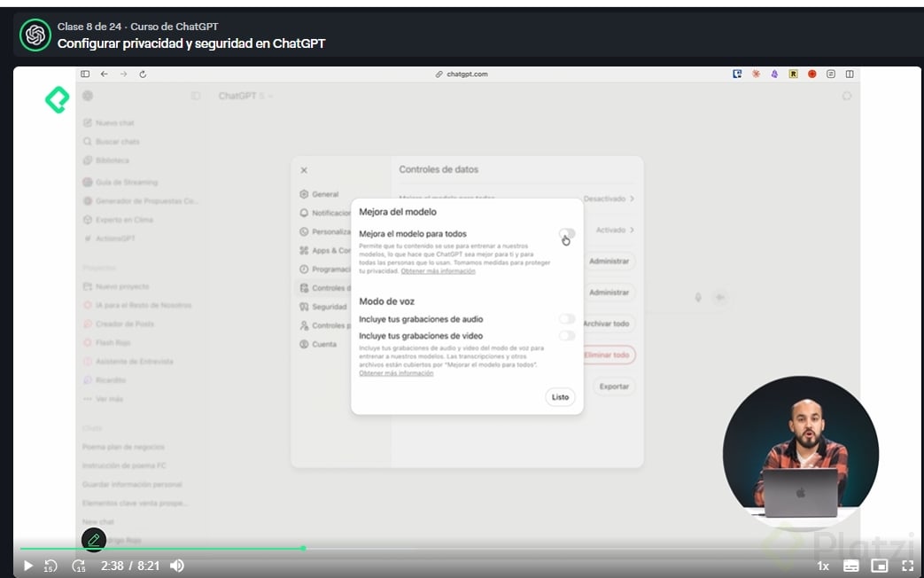Open Creador de Posts project

coord(119,324)
